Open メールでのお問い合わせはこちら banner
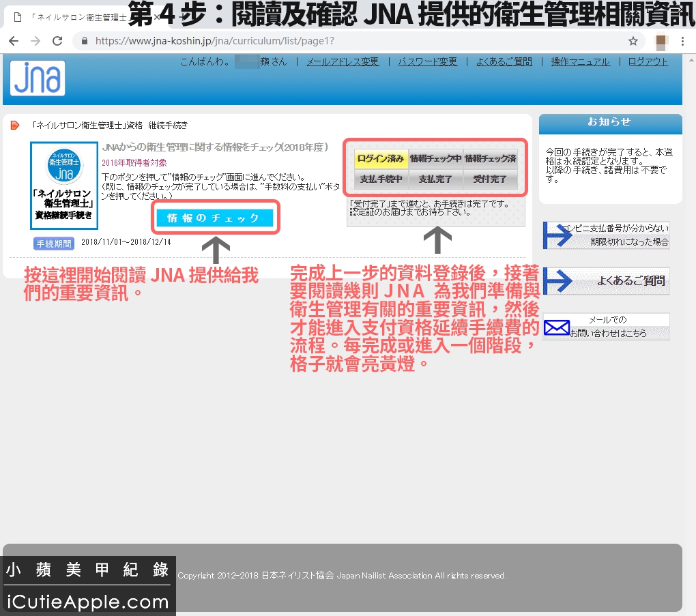The width and height of the screenshot is (696, 616). click(607, 327)
